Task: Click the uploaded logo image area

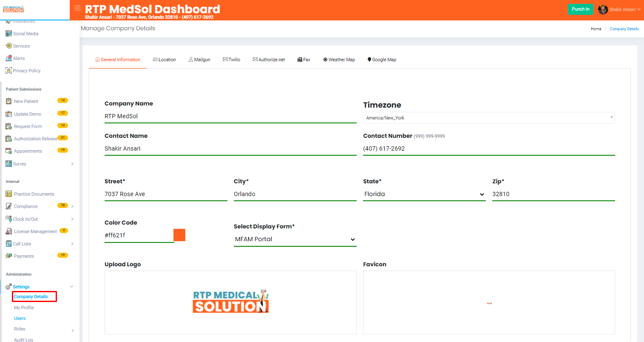Action: (x=230, y=302)
